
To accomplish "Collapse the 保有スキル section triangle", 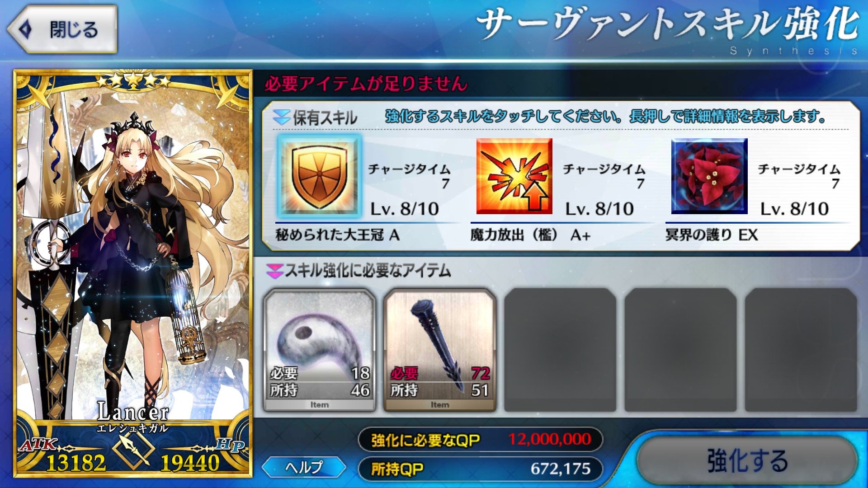I will coord(281,117).
